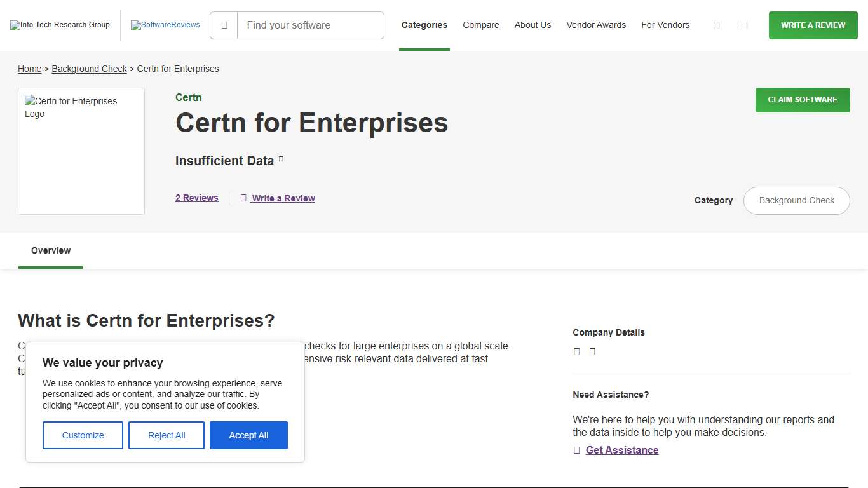Select the SoftwareReviews logo in the header
The width and height of the screenshot is (868, 488).
165,25
